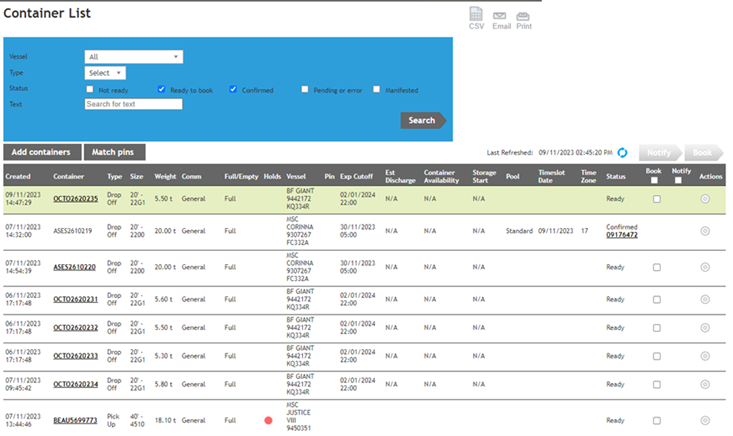Open actions icon for OCTO2620235 row
The height and width of the screenshot is (436, 733).
coord(705,199)
